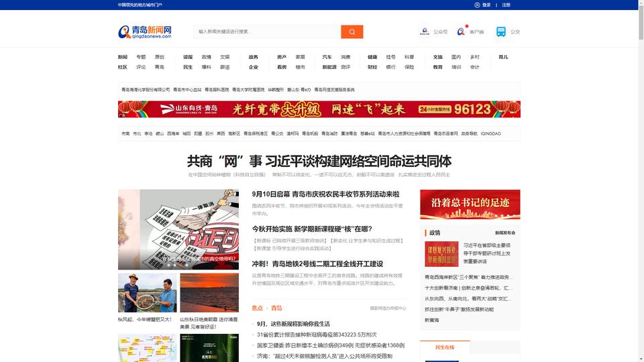Open the 读报 navigation item
The width and height of the screenshot is (644, 362).
[188, 57]
